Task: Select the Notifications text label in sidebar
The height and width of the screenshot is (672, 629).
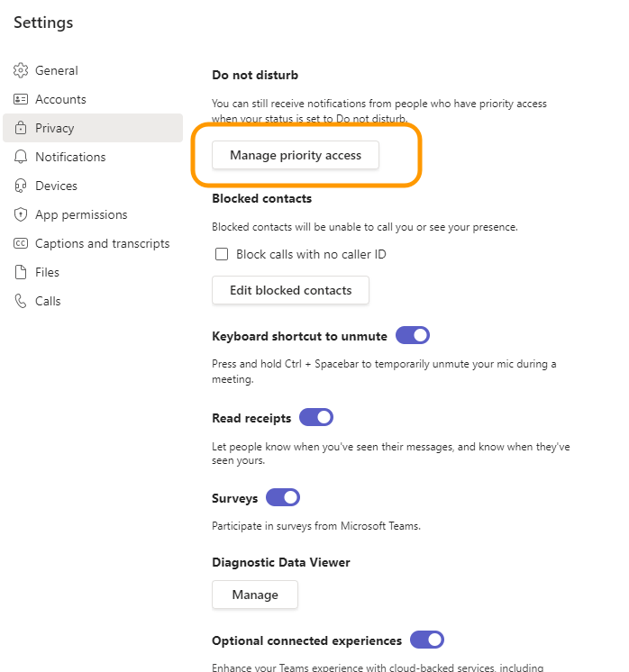Action: [70, 157]
